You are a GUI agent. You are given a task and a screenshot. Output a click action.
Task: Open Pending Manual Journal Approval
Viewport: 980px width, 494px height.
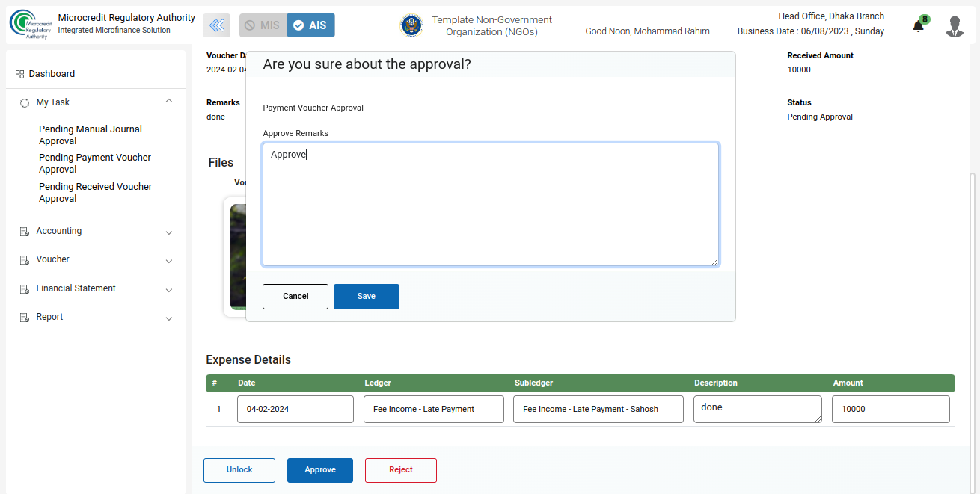click(90, 135)
